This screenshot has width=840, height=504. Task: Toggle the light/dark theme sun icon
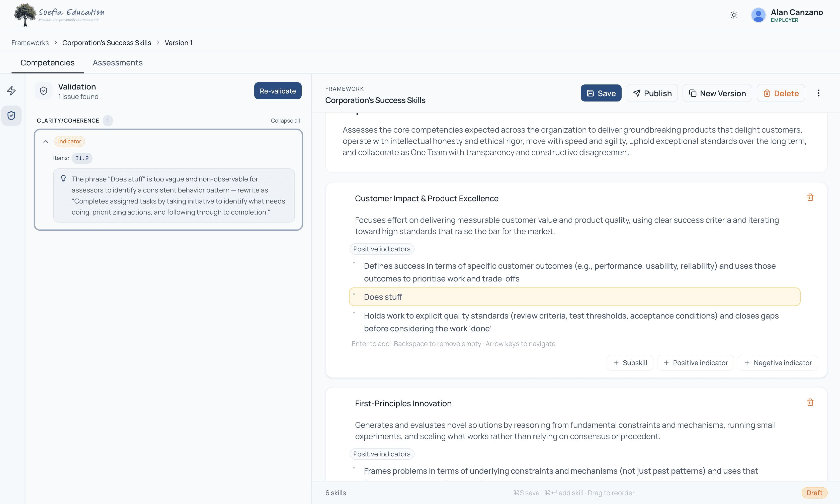coord(734,15)
